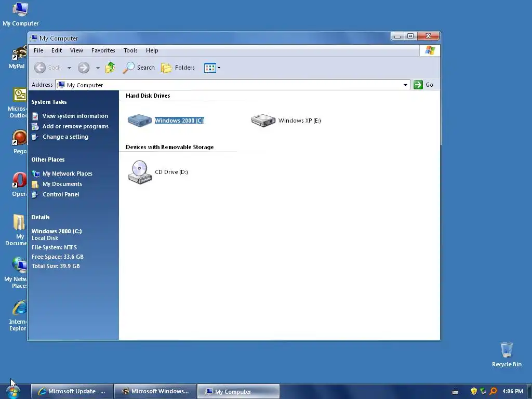Select the Windows 2000 (C:) drive icon
This screenshot has height=399, width=532.
(139, 121)
